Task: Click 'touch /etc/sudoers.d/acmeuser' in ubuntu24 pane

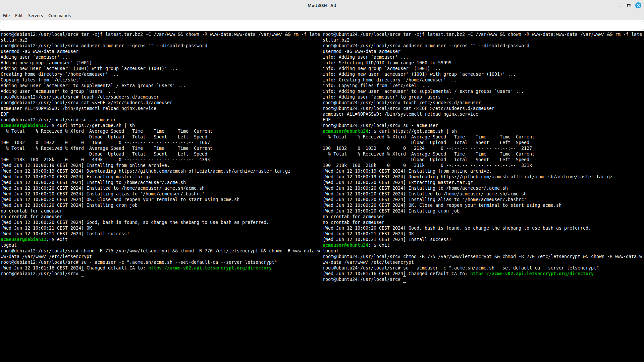Action: click(442, 103)
